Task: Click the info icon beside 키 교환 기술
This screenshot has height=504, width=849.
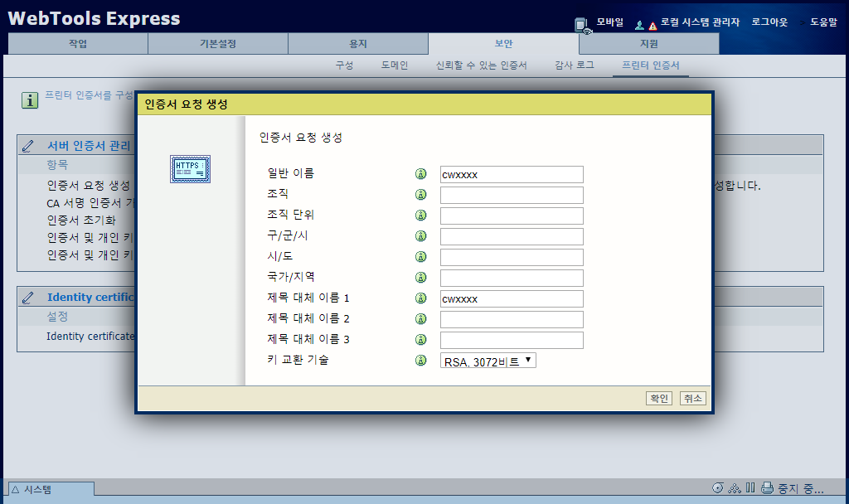Action: point(420,361)
